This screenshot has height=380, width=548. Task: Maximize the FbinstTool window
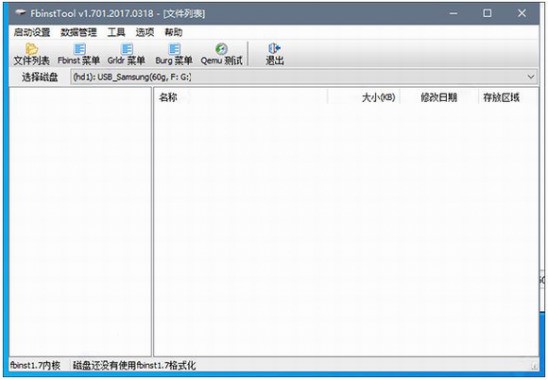pyautogui.click(x=487, y=13)
